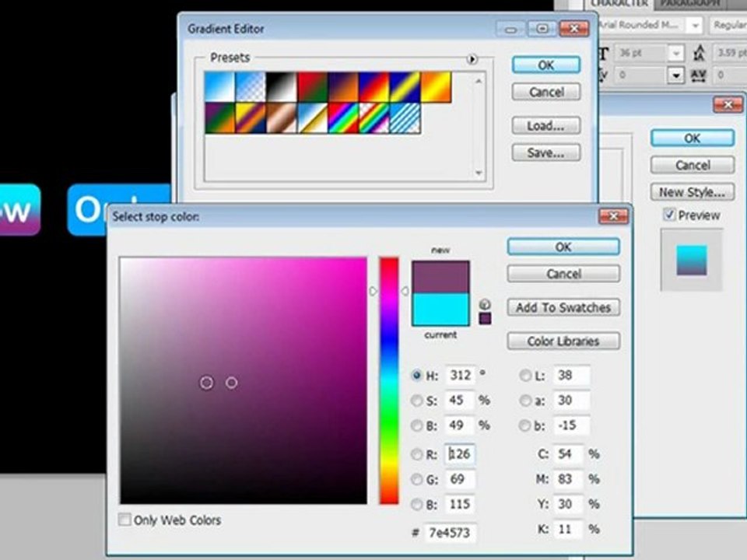
Task: Open the font size dropdown showing 36 pt
Action: click(676, 54)
